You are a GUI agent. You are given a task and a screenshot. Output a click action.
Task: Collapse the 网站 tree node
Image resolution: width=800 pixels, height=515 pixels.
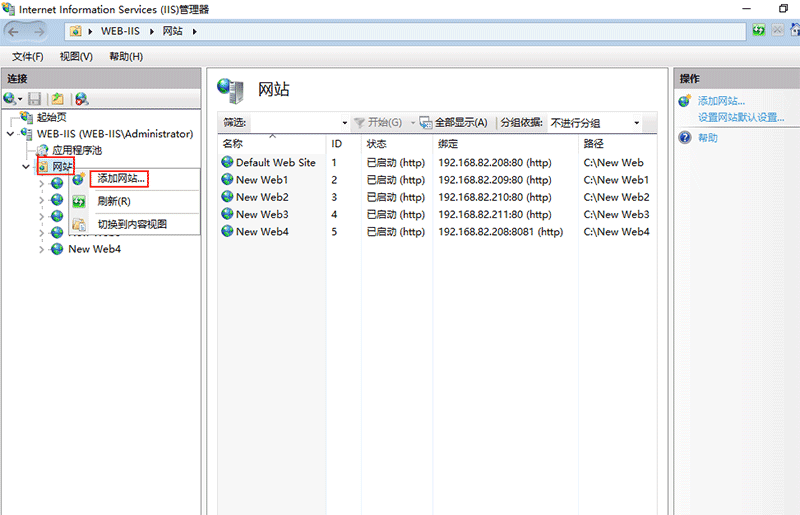coord(26,166)
